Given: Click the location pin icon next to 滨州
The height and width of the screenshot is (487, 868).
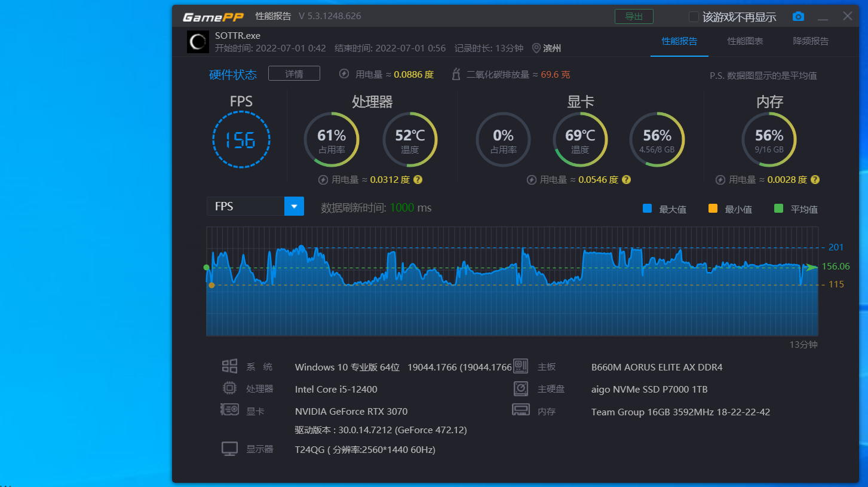Looking at the screenshot, I should coord(536,48).
